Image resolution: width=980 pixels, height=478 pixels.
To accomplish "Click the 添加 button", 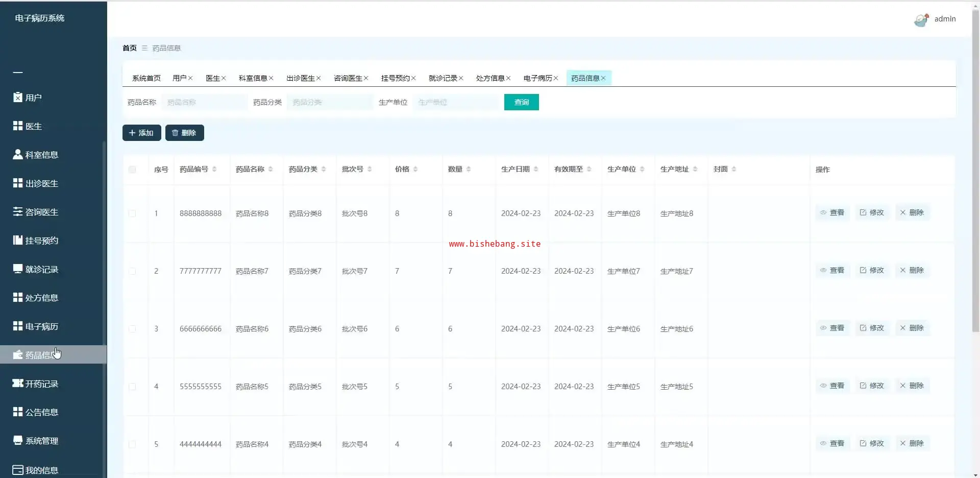I will tap(141, 133).
